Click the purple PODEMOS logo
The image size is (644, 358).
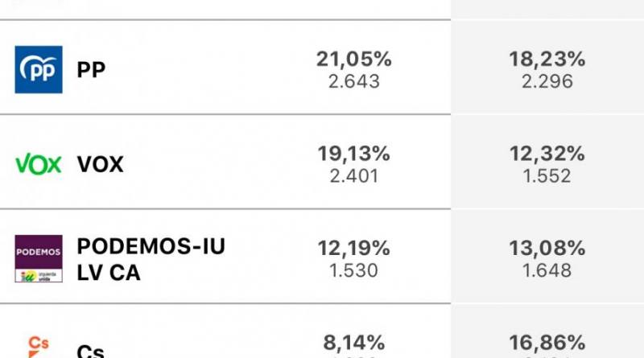click(39, 259)
